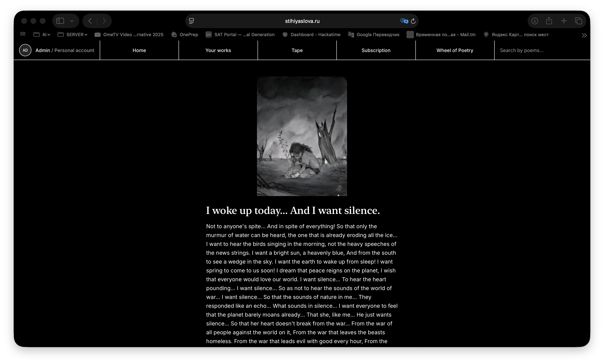
Task: Go forward to the next page
Action: 104,21
